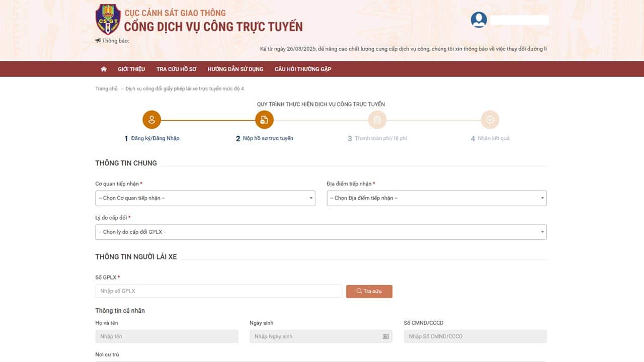Click the Tra cứu search button
644x362 pixels.
(369, 291)
